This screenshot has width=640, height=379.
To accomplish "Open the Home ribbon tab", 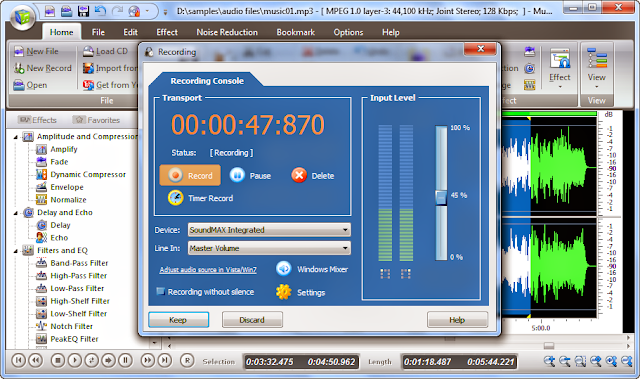I will coord(62,32).
